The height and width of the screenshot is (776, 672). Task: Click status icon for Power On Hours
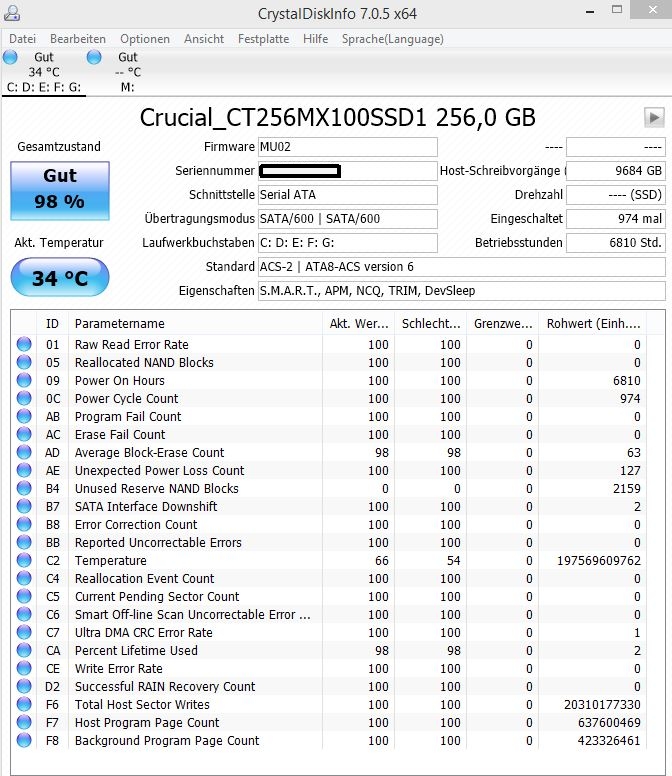tap(24, 380)
